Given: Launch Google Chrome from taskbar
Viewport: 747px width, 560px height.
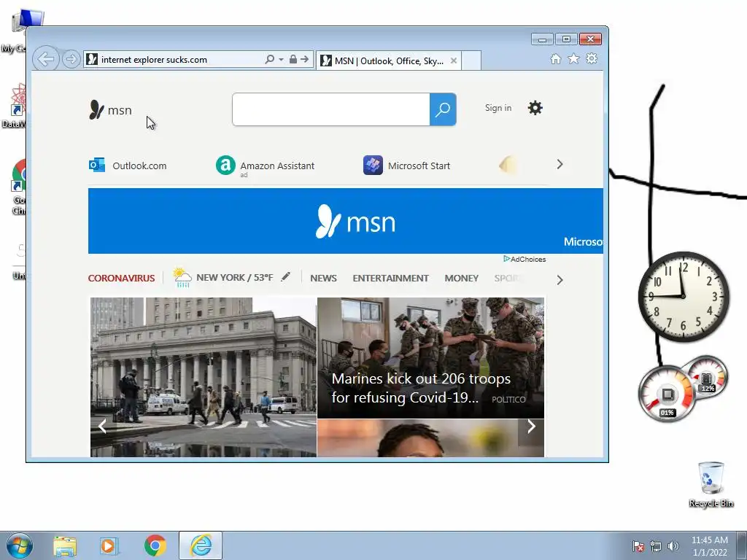Looking at the screenshot, I should [155, 545].
